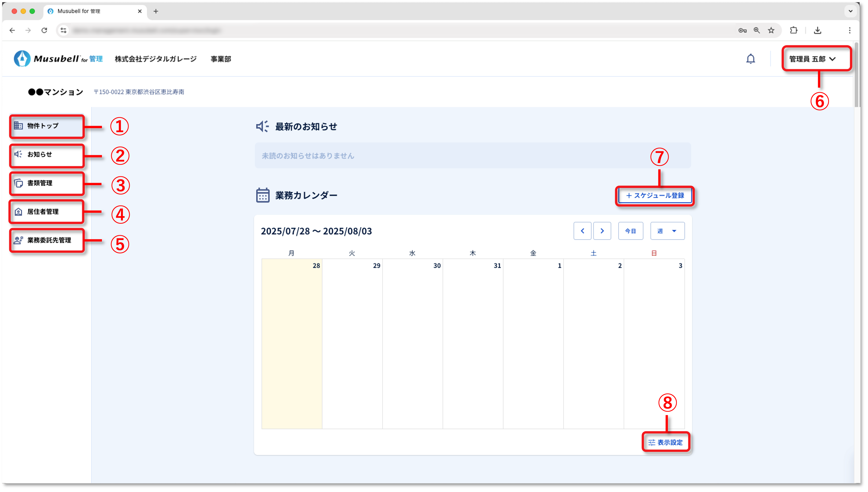Open Chrome three-dot menu
Screen dimensions: 868x492
pyautogui.click(x=849, y=30)
